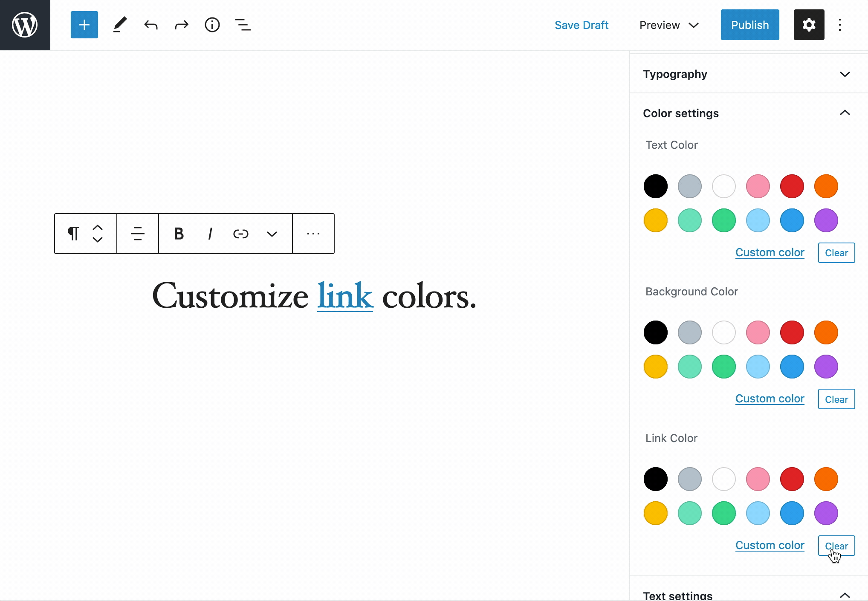Redo the last change

tap(182, 25)
